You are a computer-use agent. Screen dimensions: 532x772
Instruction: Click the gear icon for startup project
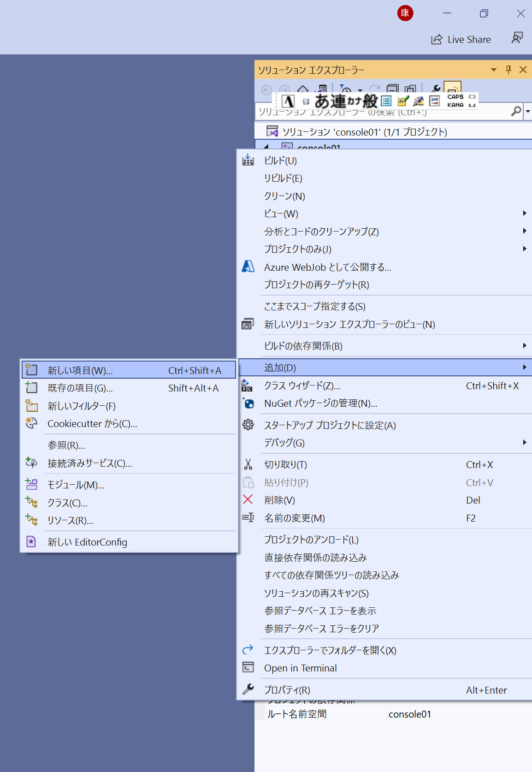point(248,425)
